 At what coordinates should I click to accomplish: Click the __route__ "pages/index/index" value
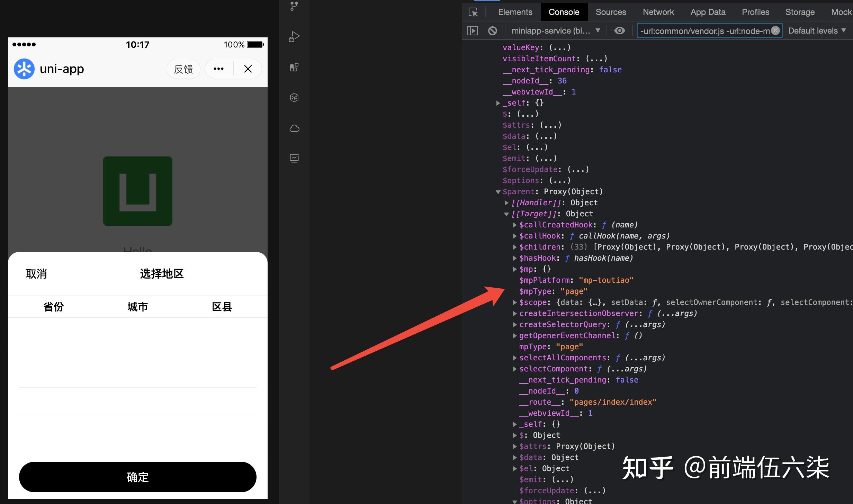click(613, 402)
